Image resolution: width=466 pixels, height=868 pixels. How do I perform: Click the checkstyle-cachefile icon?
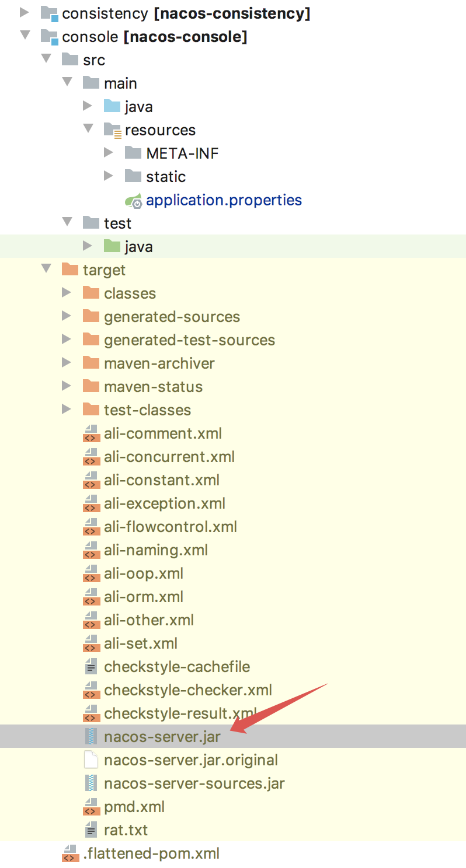pos(91,667)
